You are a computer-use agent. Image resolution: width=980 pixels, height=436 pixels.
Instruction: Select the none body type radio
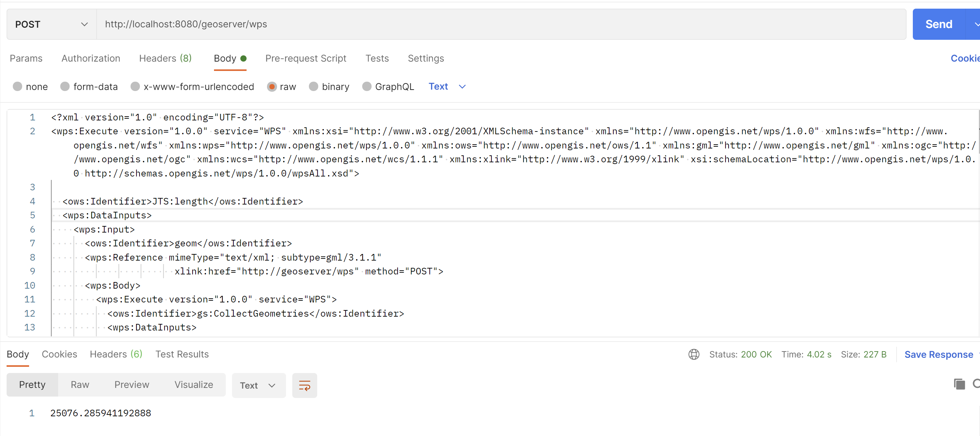click(x=18, y=87)
